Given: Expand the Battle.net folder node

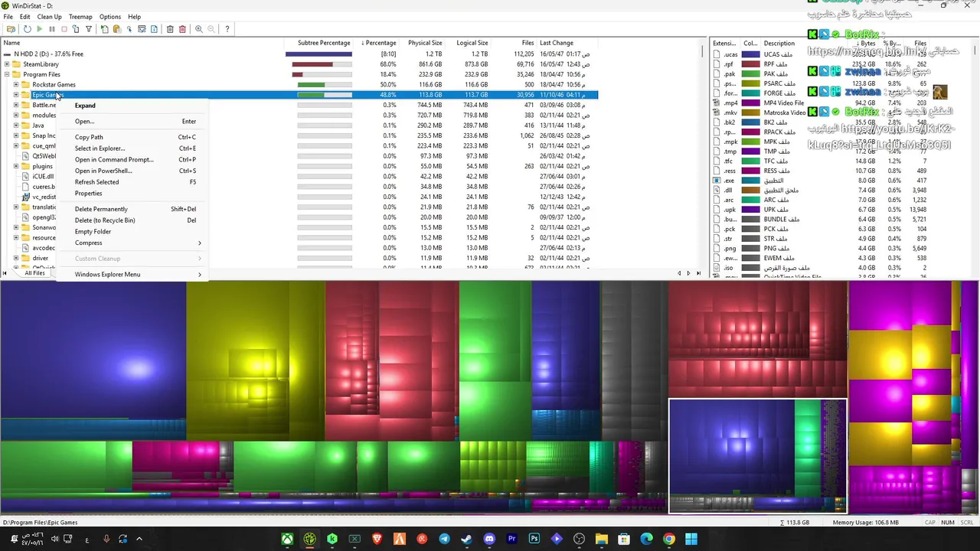Looking at the screenshot, I should coord(16,105).
